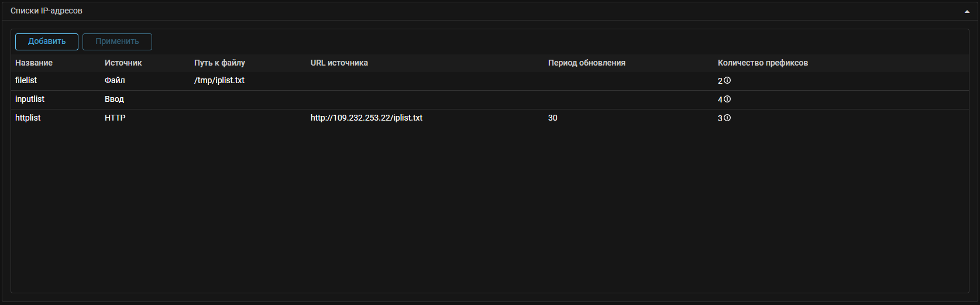Click the Применить button
Viewport: 980px width, 305px height.
117,42
